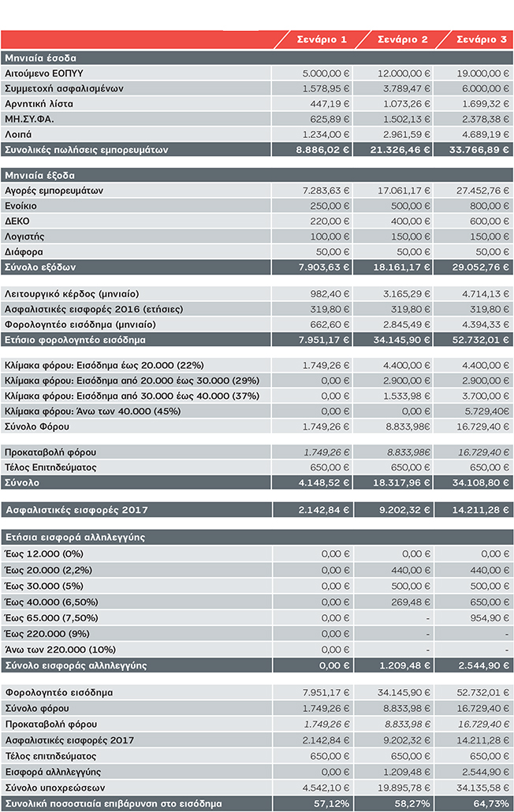
Task: Click the Σενάριο 1 column header
Action: [x=320, y=39]
